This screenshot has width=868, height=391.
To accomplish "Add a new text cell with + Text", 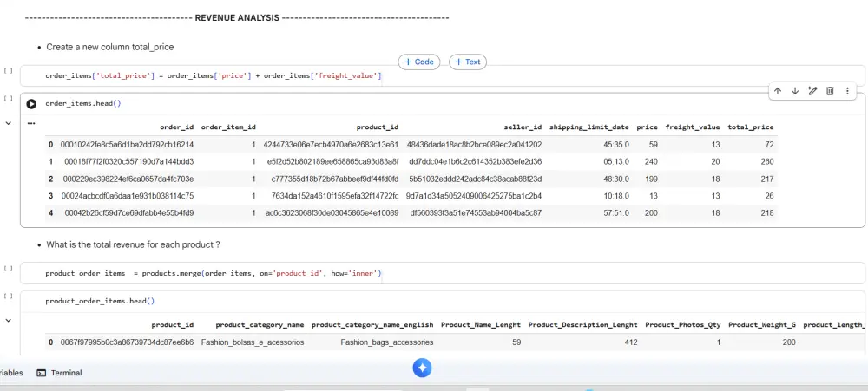I will [x=468, y=62].
